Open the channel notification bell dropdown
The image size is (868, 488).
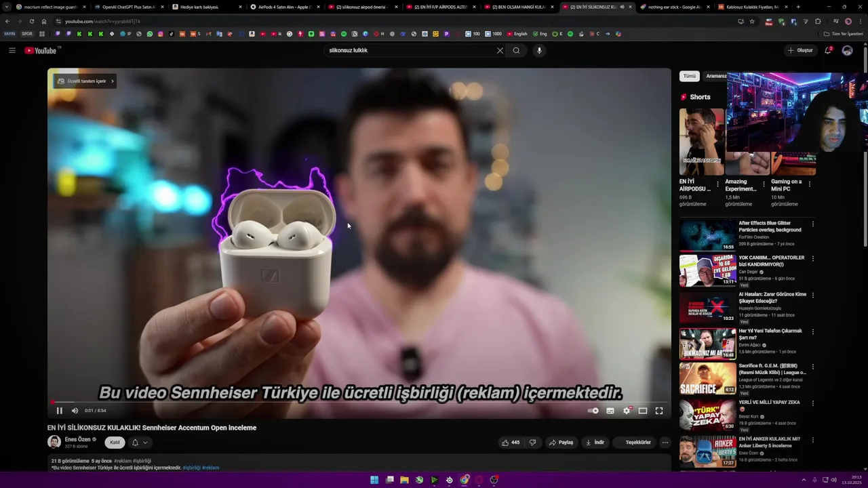click(x=139, y=442)
